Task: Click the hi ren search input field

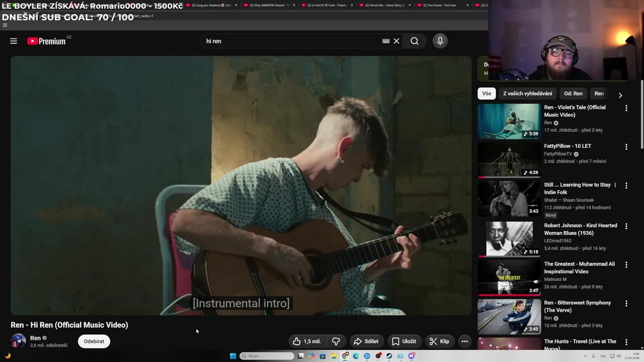Action: pyautogui.click(x=292, y=41)
